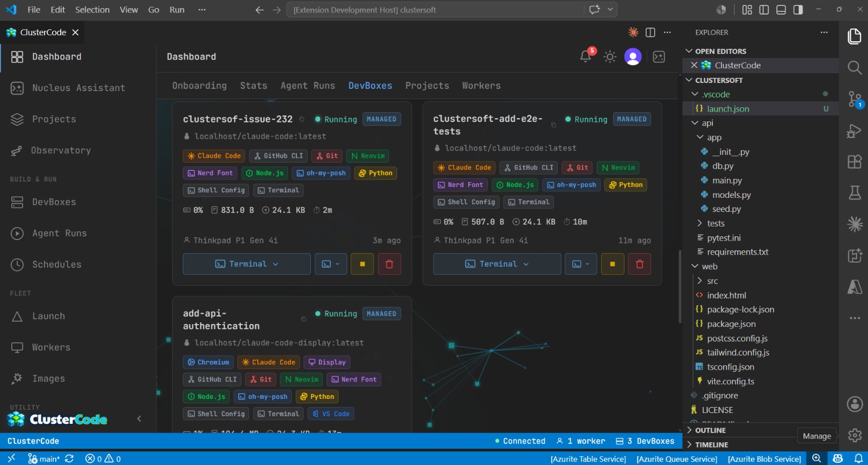Open the Search view in activity bar

pos(854,67)
